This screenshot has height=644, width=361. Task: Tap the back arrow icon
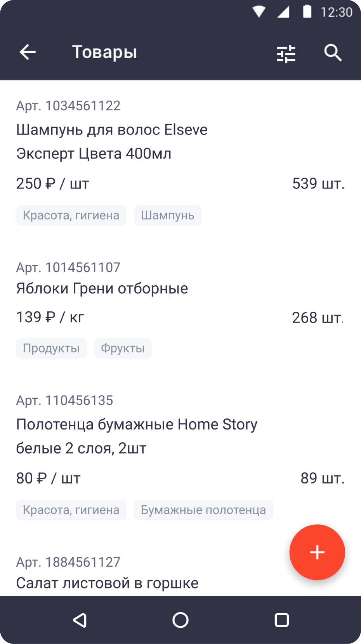point(28,52)
